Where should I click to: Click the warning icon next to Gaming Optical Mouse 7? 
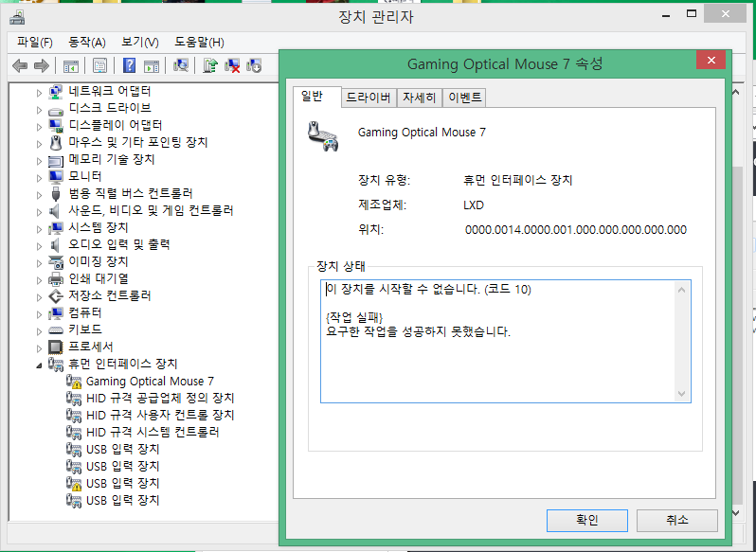[x=74, y=382]
